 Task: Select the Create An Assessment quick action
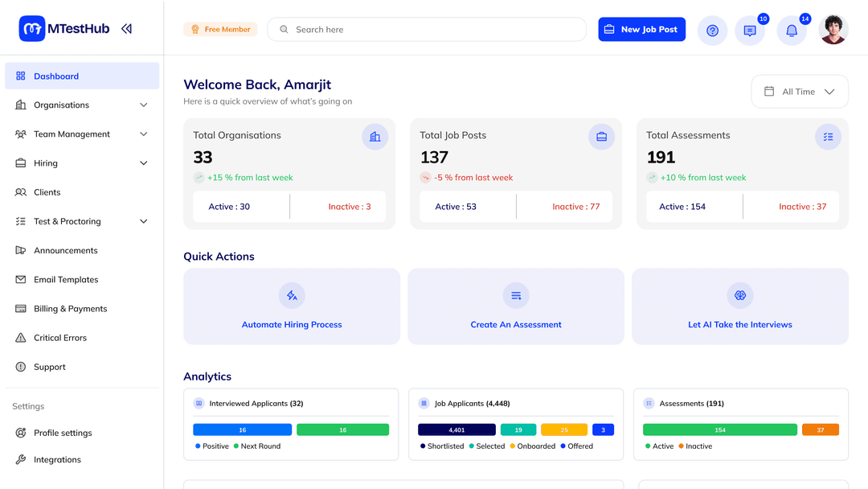pos(516,325)
